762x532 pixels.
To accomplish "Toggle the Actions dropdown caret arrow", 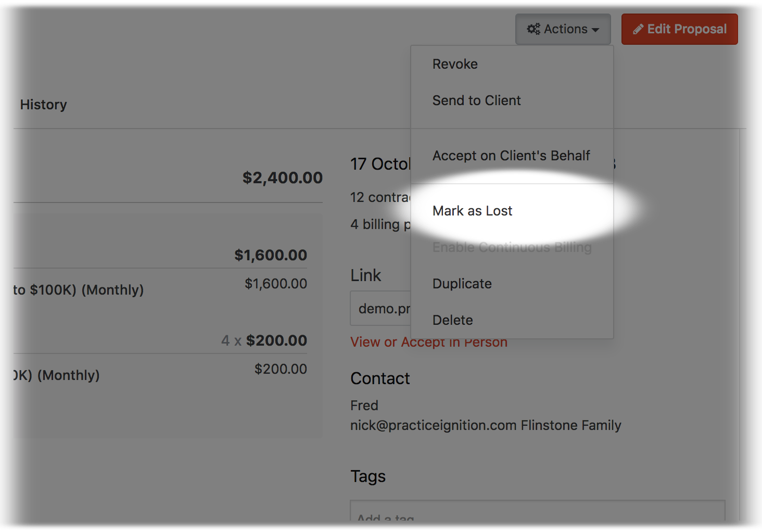I will 595,30.
